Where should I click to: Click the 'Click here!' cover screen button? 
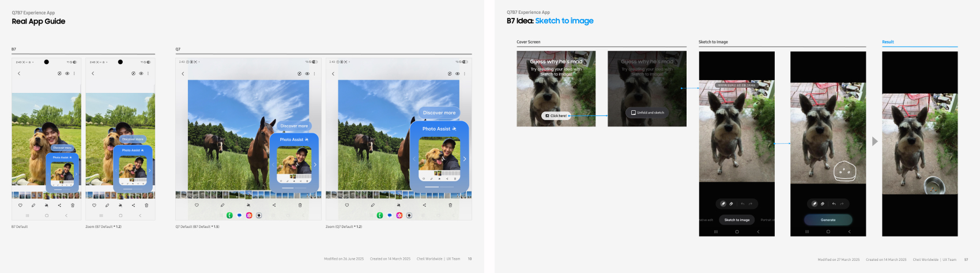click(556, 115)
